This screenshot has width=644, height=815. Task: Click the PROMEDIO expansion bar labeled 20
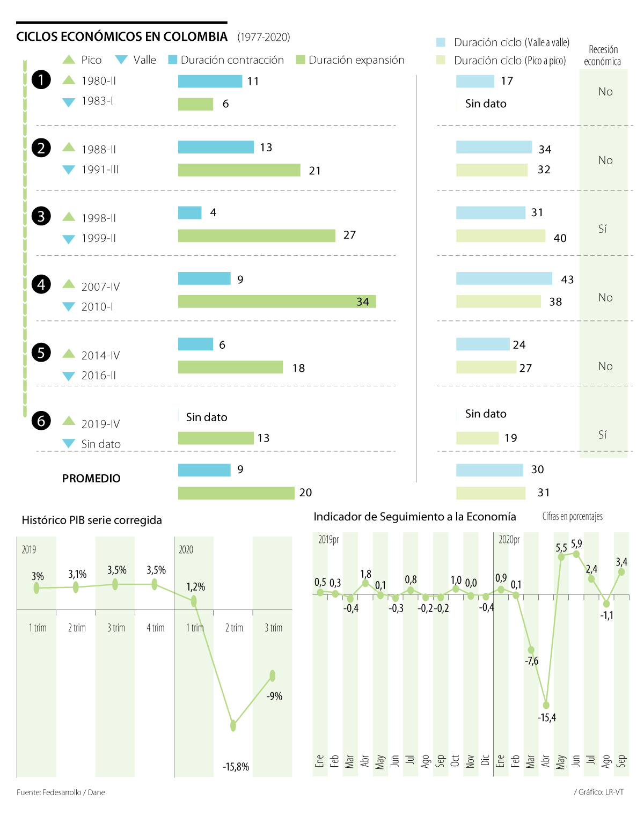click(236, 493)
